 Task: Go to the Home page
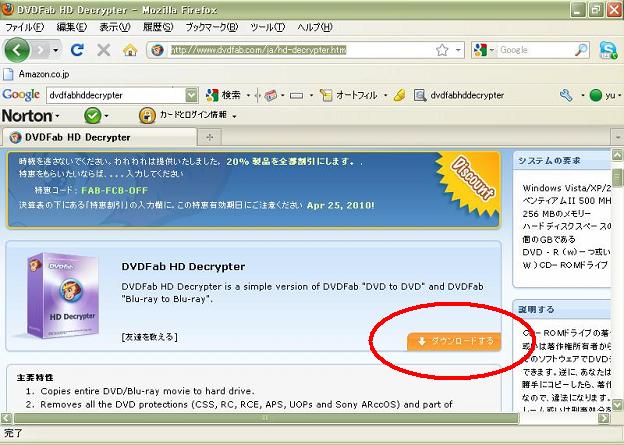pos(130,49)
